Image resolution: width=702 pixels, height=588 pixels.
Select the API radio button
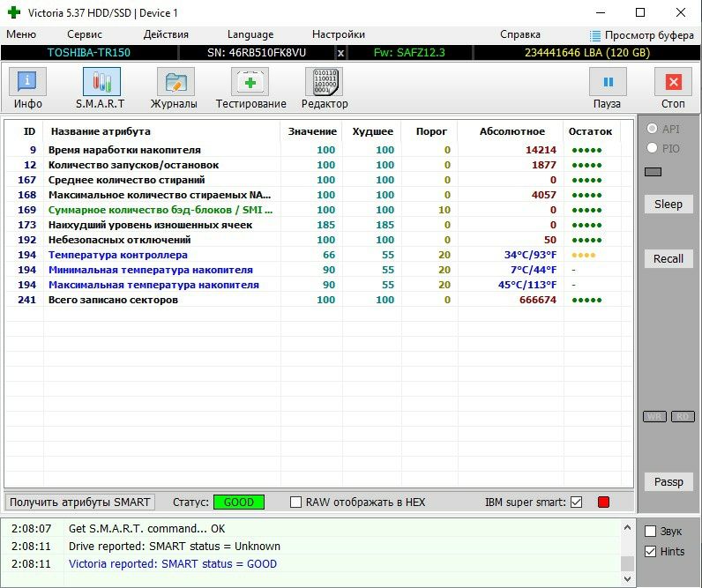click(653, 129)
